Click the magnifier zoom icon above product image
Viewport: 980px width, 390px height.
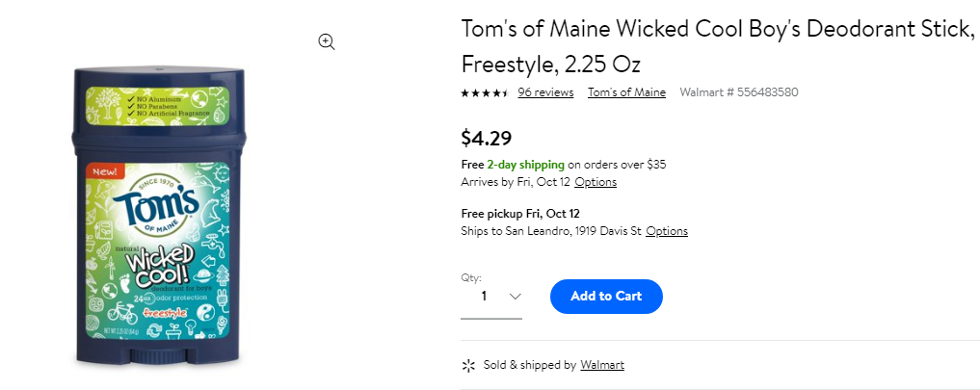pyautogui.click(x=327, y=41)
